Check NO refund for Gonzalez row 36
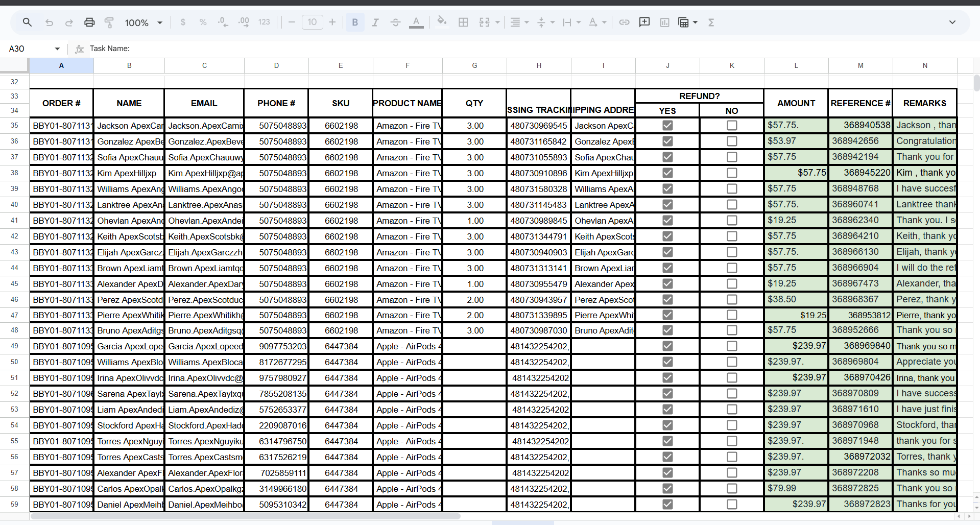Image resolution: width=980 pixels, height=525 pixels. (x=732, y=141)
